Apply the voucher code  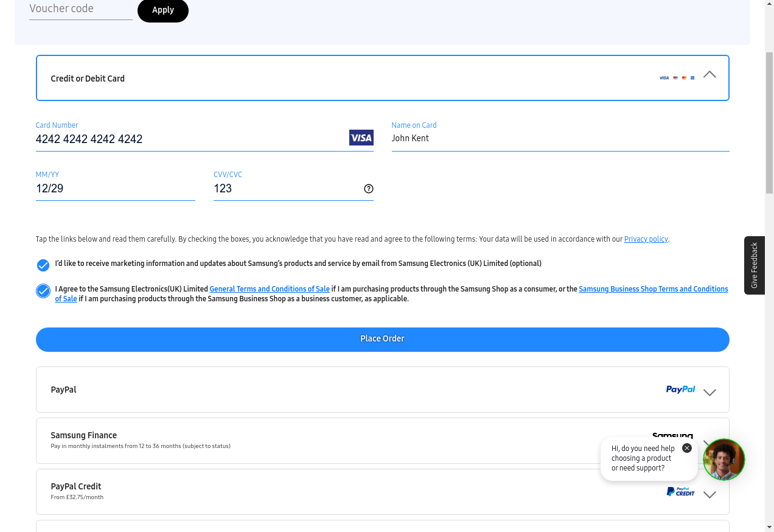163,10
